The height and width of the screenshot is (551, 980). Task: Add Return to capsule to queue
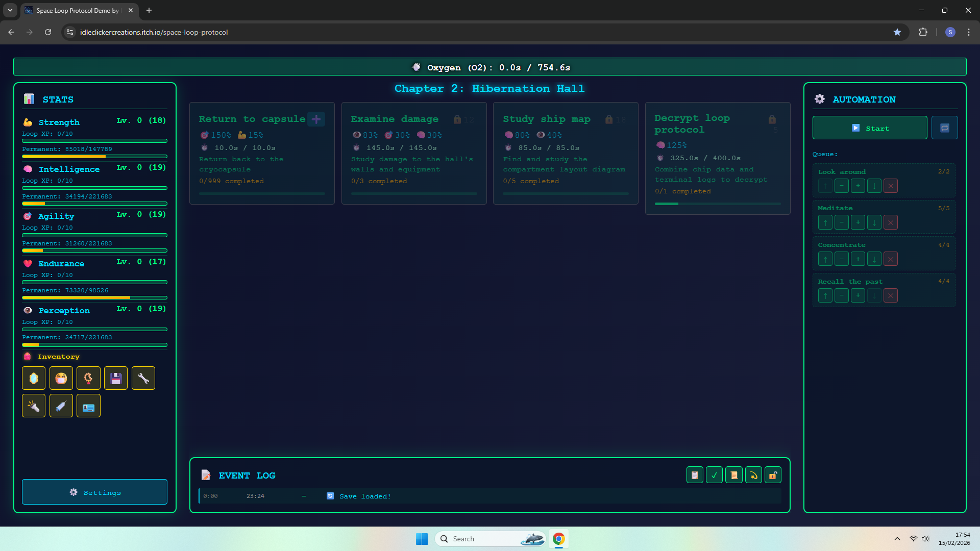[x=316, y=119]
